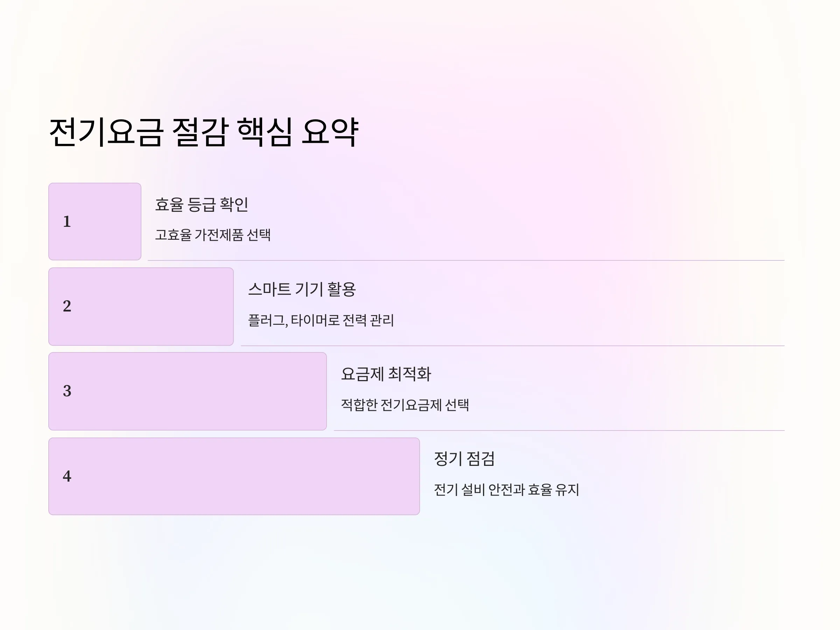Select the purple box numbered 1
This screenshot has height=630, width=840.
95,222
